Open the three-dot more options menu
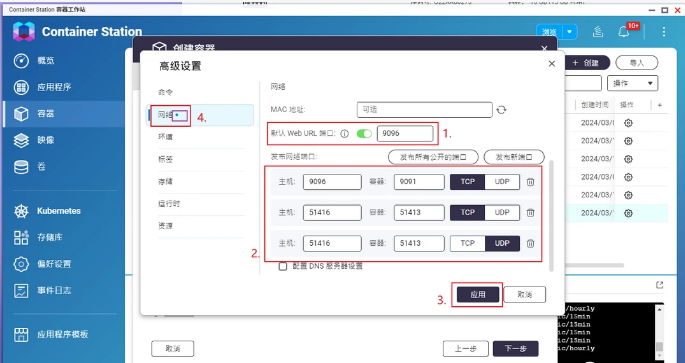 click(x=664, y=31)
